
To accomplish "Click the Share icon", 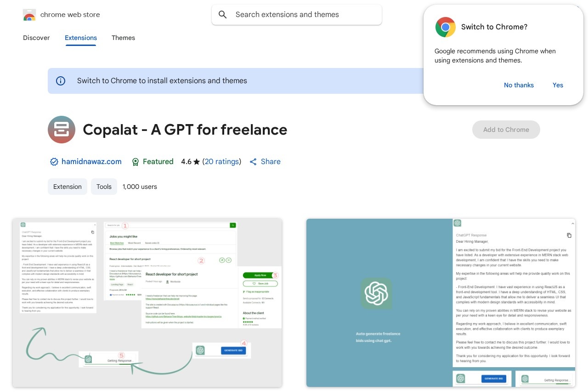I will pos(253,162).
